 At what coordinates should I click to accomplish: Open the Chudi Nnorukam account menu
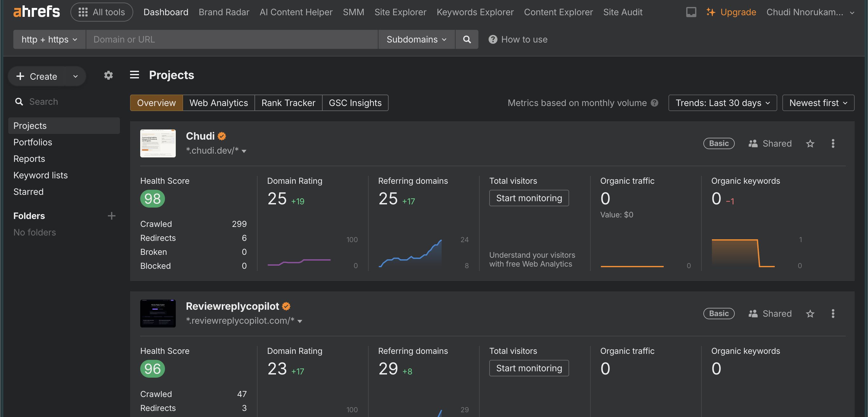click(810, 12)
